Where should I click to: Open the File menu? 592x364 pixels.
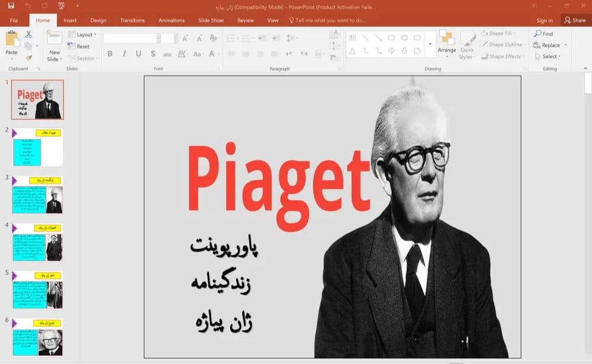coord(14,20)
